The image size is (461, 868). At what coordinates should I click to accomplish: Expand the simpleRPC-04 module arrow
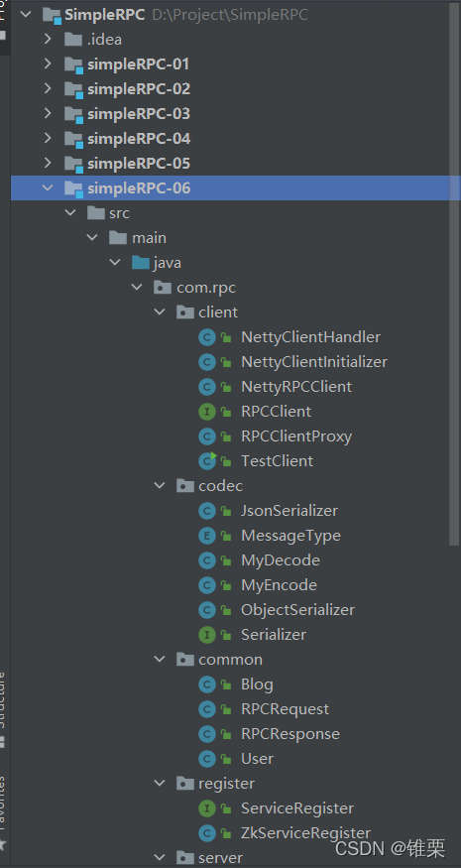(x=49, y=139)
